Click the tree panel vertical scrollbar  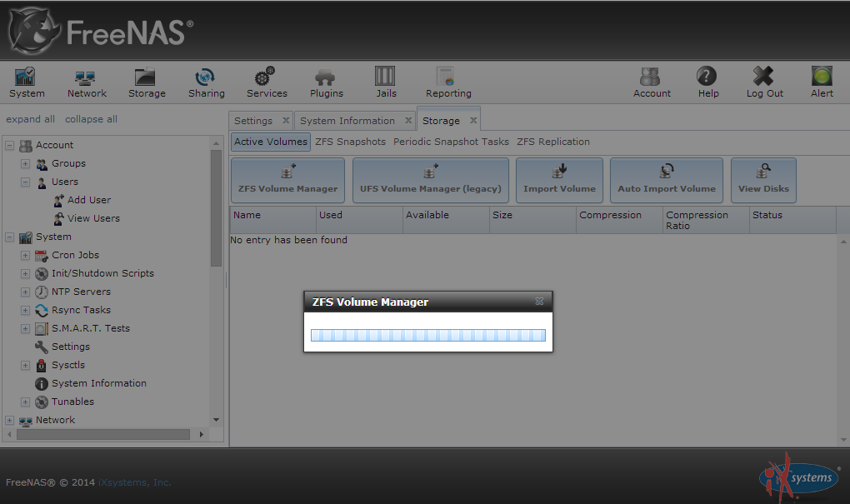point(217,208)
